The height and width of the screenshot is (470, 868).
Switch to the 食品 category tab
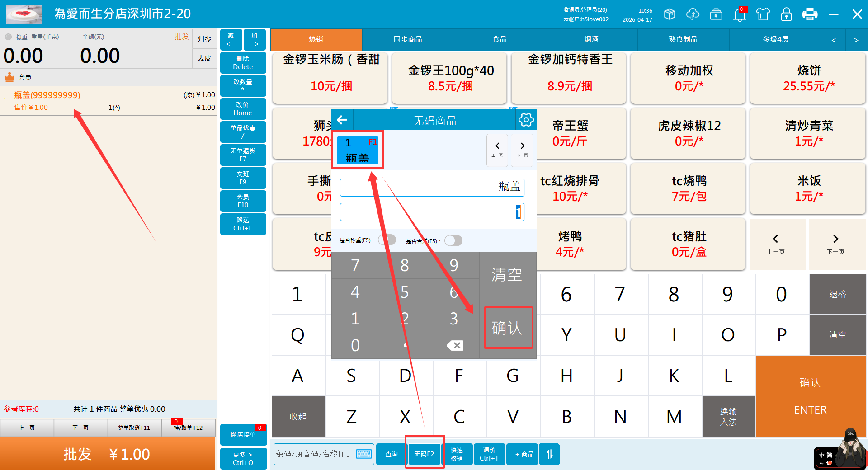[x=499, y=40]
